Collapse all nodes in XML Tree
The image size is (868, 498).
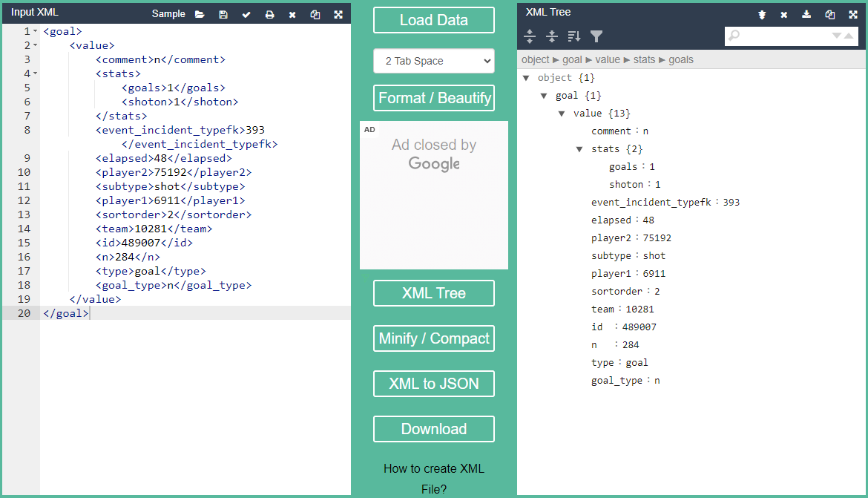552,36
